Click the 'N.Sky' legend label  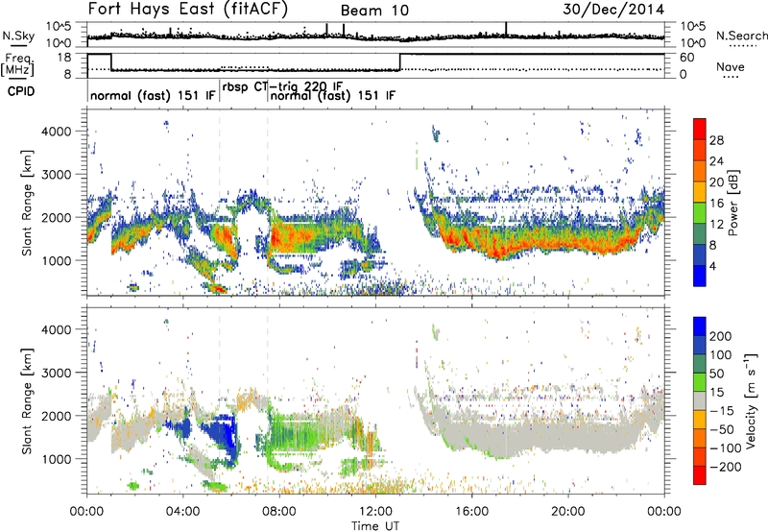click(x=18, y=36)
